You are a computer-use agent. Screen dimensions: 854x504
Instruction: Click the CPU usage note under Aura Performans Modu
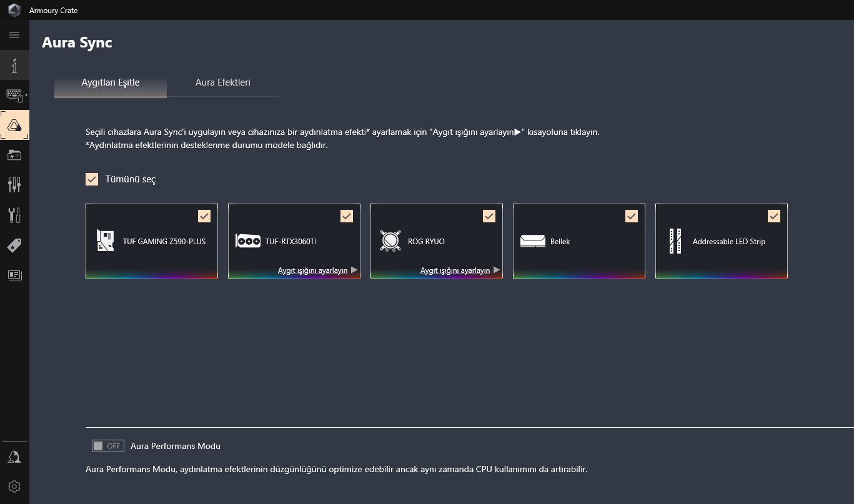pyautogui.click(x=337, y=469)
